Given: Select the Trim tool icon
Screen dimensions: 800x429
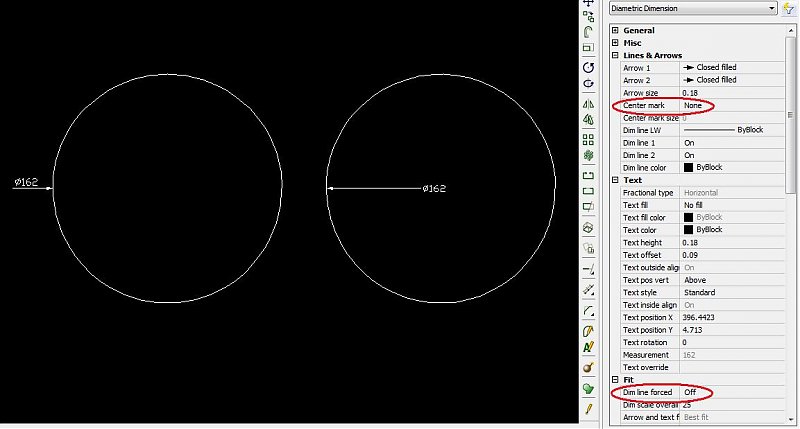Looking at the screenshot, I should pos(588,269).
